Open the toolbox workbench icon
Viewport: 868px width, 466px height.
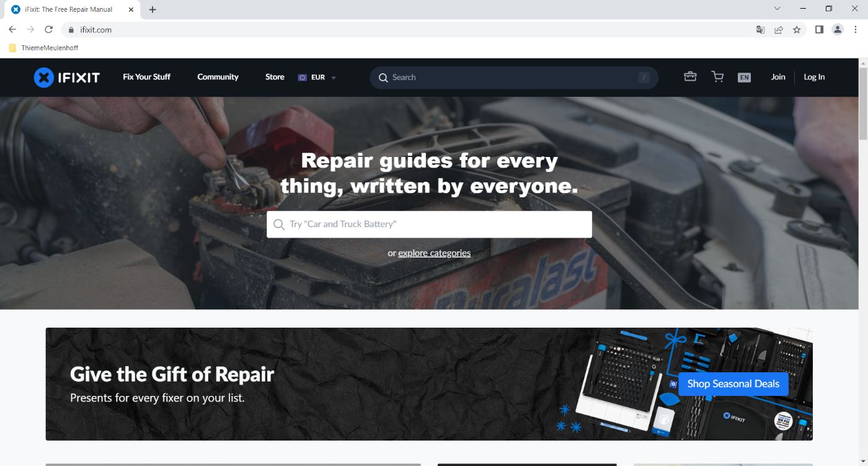[690, 76]
